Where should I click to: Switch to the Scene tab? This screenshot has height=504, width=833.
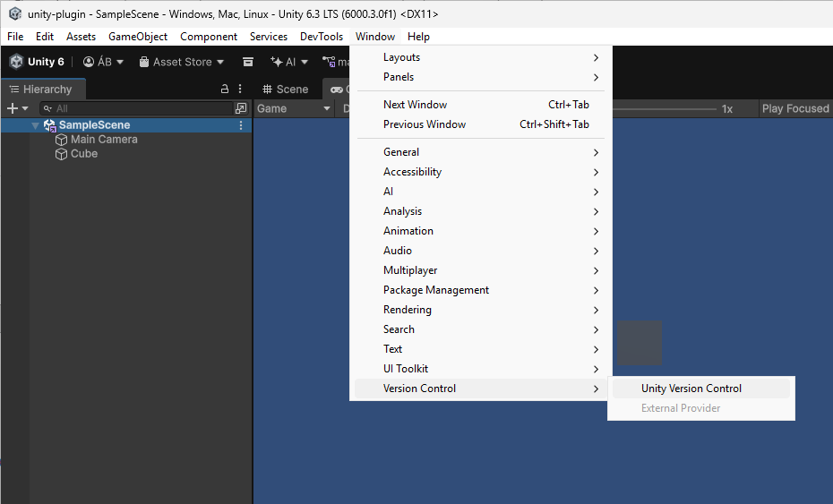pyautogui.click(x=285, y=90)
